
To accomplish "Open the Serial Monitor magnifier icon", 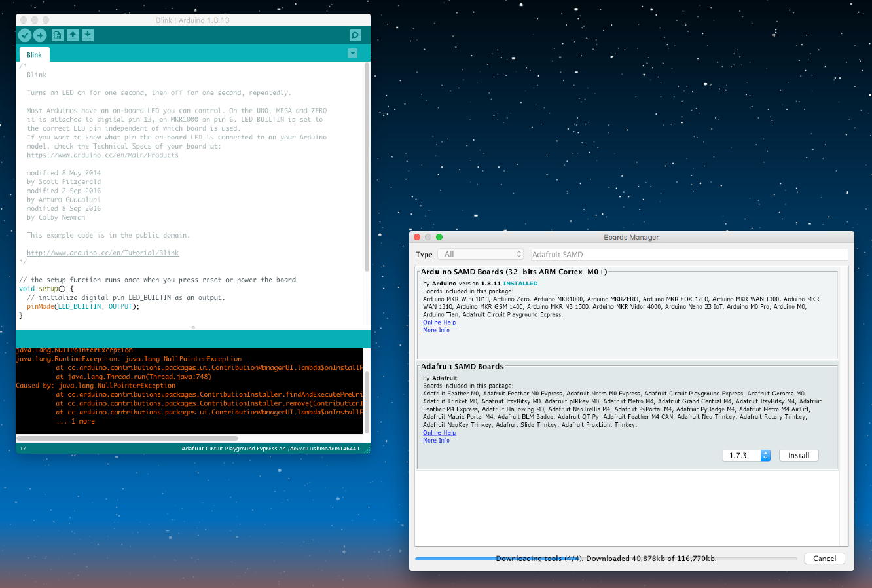I will (355, 35).
